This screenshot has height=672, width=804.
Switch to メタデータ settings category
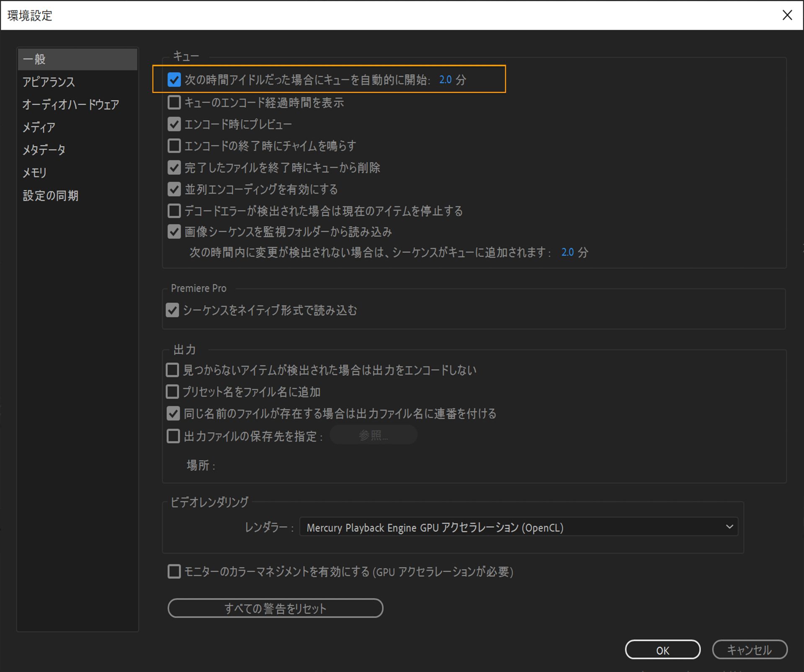44,150
